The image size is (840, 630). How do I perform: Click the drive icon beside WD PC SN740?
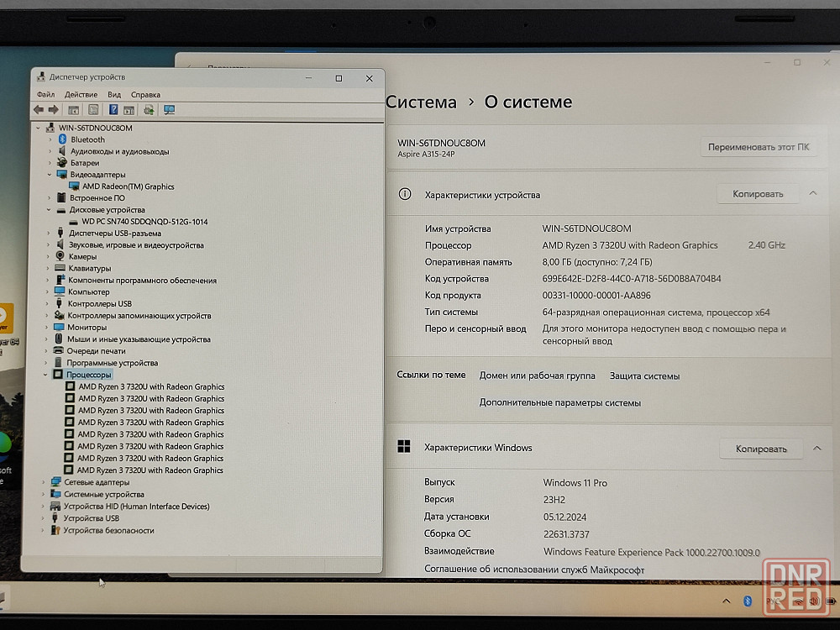73,222
